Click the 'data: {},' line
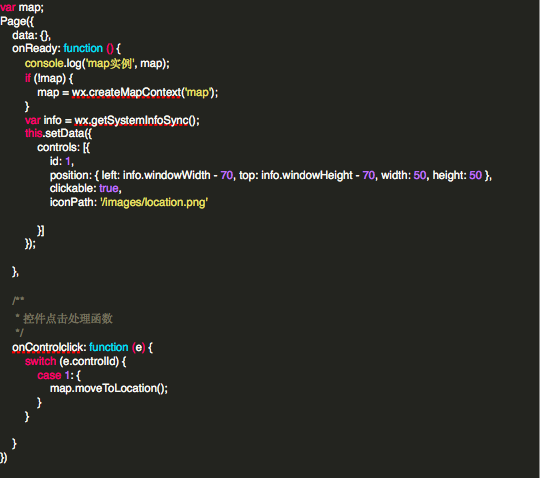The width and height of the screenshot is (542, 478). click(31, 35)
